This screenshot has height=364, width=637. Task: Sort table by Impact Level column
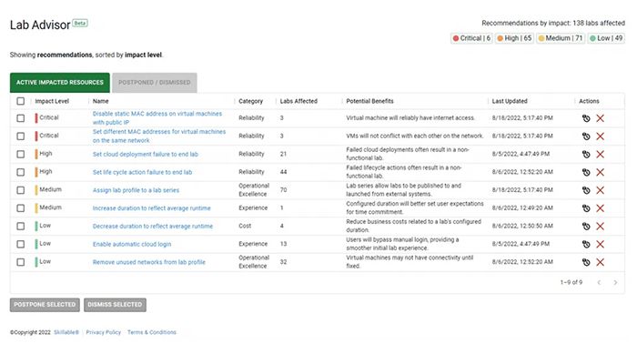pos(51,101)
